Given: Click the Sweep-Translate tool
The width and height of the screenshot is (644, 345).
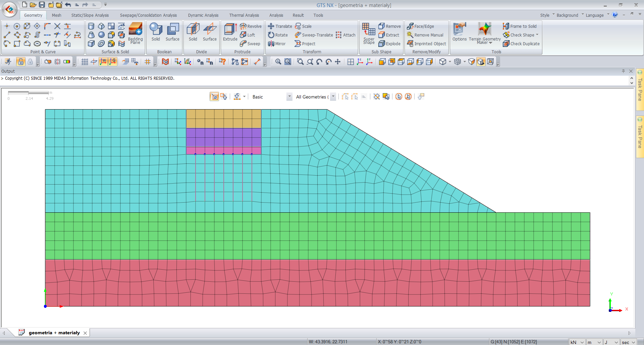Looking at the screenshot, I should point(314,35).
